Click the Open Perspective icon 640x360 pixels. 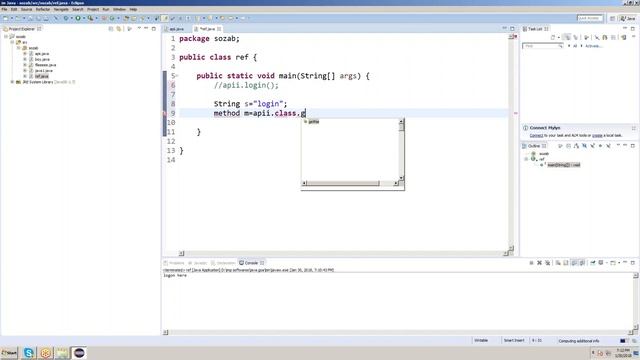click(x=612, y=18)
